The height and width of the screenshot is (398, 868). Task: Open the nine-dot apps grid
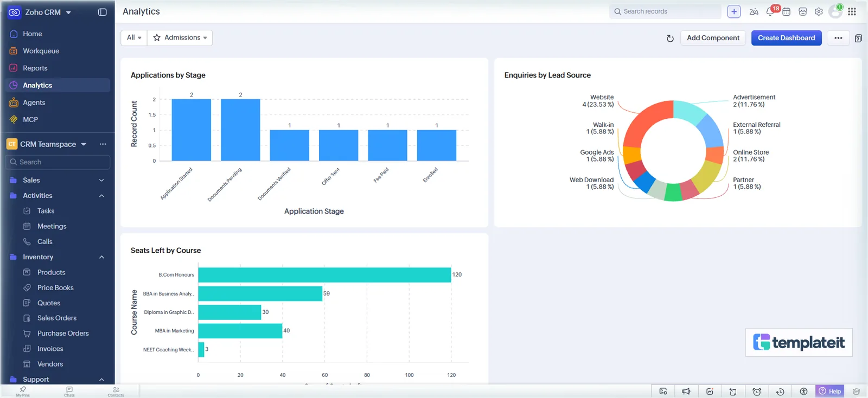click(852, 11)
